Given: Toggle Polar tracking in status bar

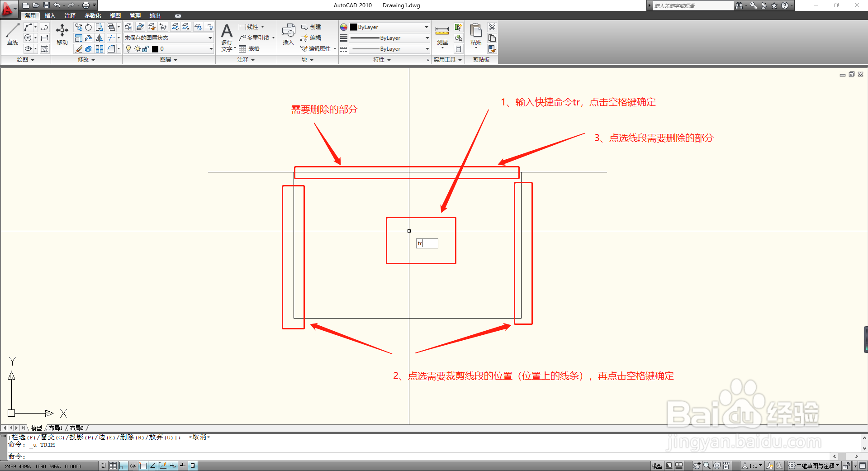Looking at the screenshot, I should pos(133,466).
